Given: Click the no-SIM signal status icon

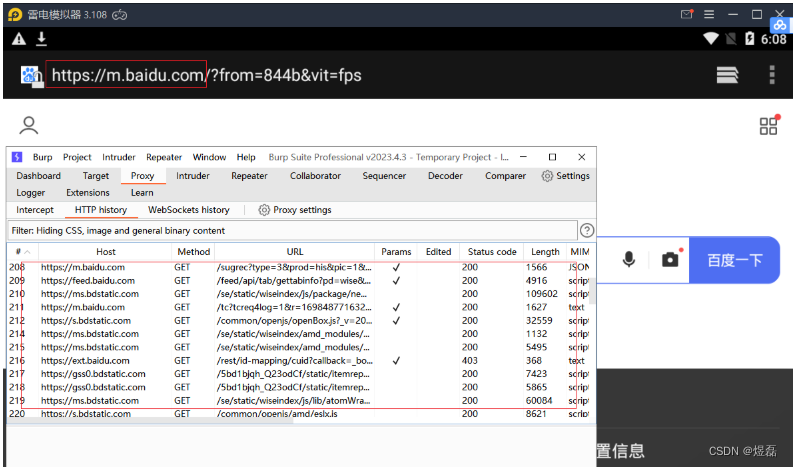Looking at the screenshot, I should 731,39.
